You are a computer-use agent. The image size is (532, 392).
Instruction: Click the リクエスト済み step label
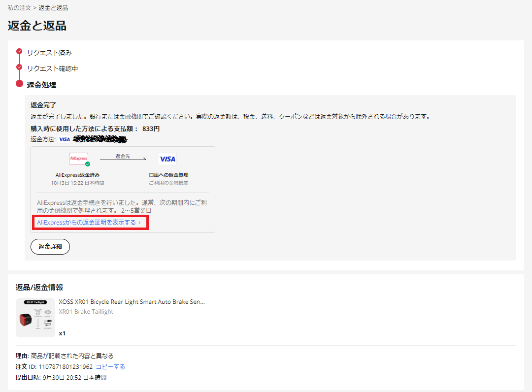(x=49, y=53)
